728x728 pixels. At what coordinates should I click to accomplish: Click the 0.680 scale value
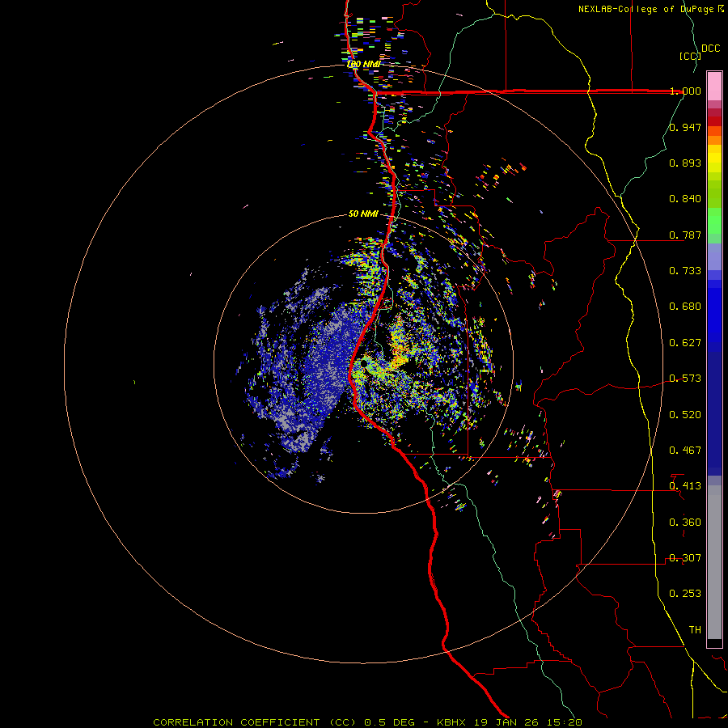click(x=685, y=307)
